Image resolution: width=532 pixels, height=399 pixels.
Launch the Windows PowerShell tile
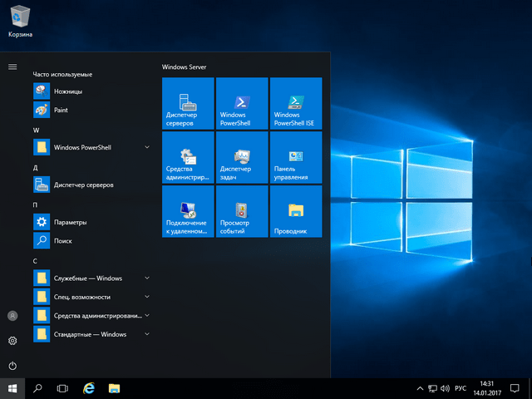(241, 103)
